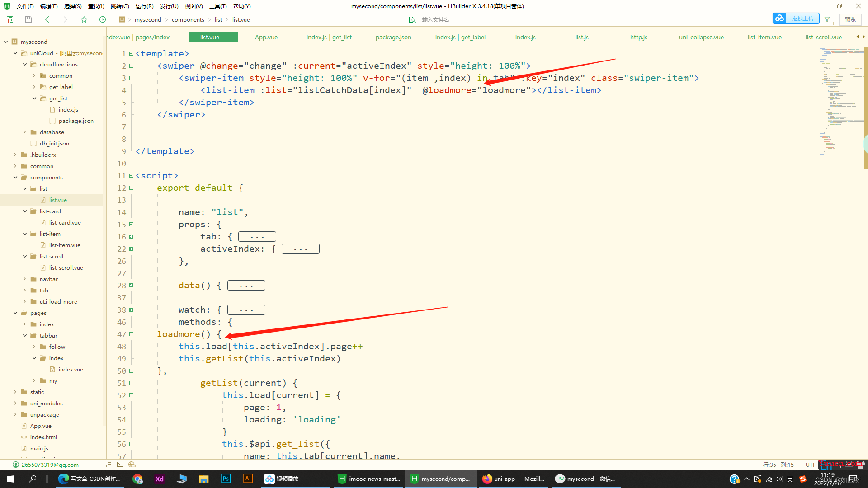Expand the database folder
The width and height of the screenshot is (868, 488).
click(25, 132)
